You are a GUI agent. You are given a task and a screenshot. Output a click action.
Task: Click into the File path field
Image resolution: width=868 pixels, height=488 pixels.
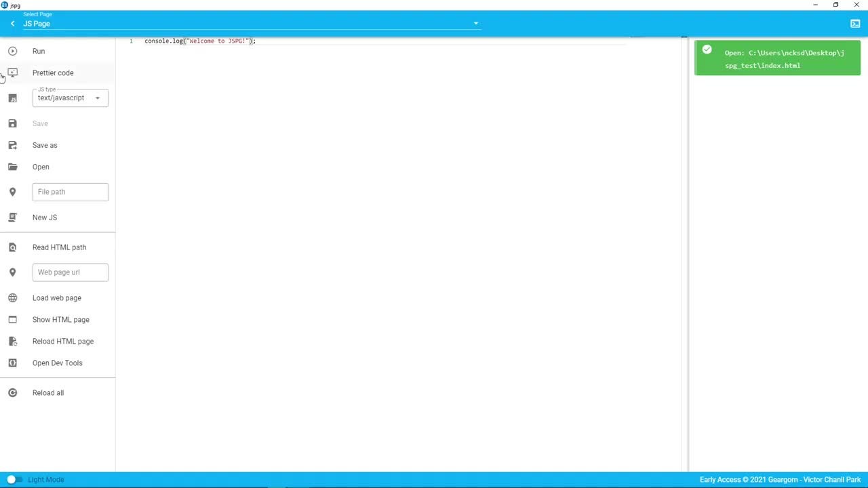click(70, 192)
